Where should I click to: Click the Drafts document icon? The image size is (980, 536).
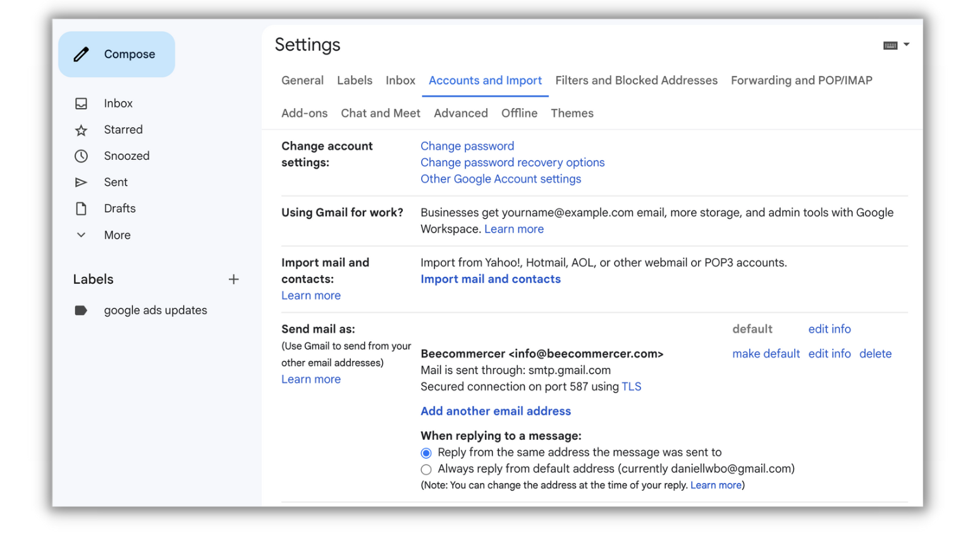point(81,209)
